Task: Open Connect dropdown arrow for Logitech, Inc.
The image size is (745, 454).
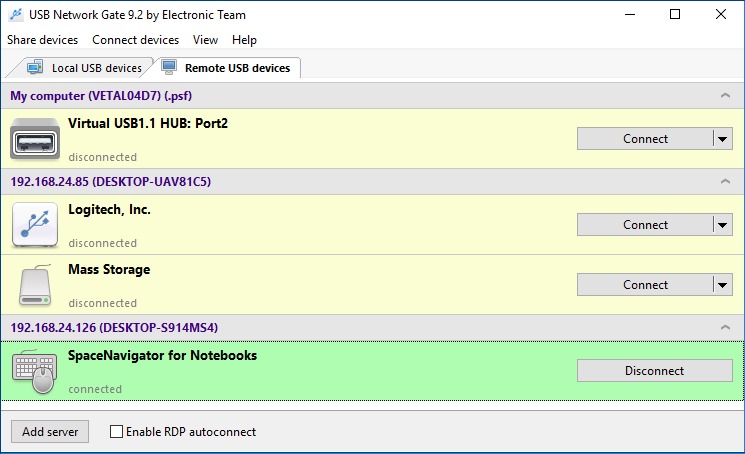Action: (723, 225)
